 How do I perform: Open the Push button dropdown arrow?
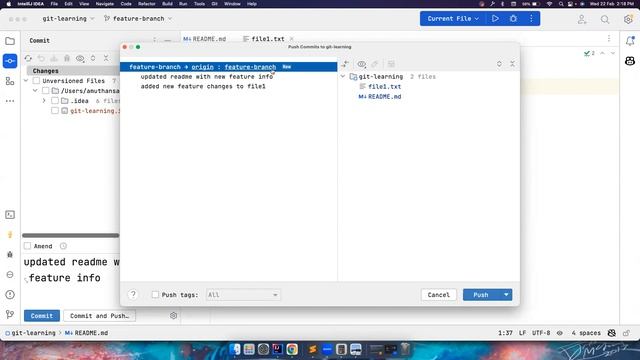click(506, 295)
